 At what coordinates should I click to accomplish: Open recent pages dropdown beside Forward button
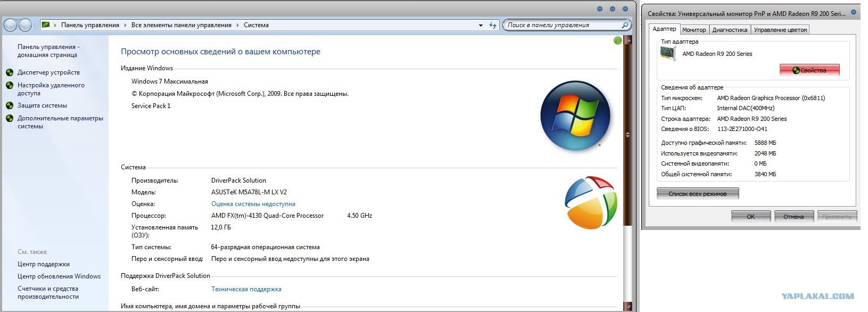(x=36, y=25)
